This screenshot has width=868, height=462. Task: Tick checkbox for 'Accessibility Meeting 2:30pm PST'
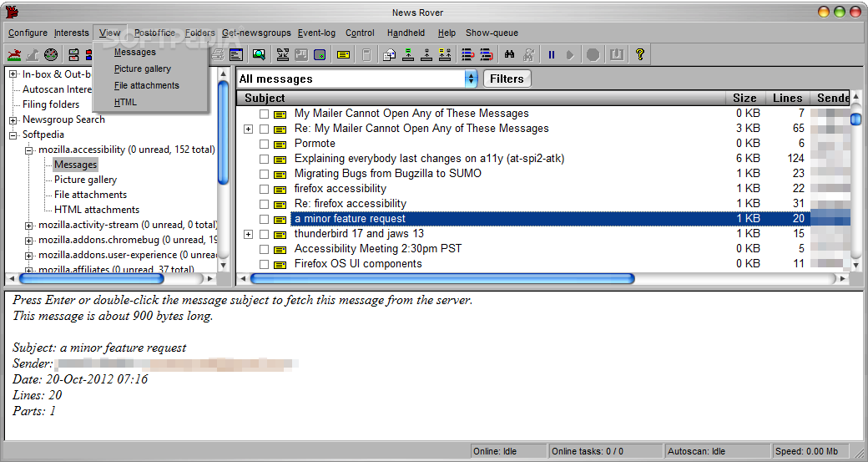click(x=264, y=249)
